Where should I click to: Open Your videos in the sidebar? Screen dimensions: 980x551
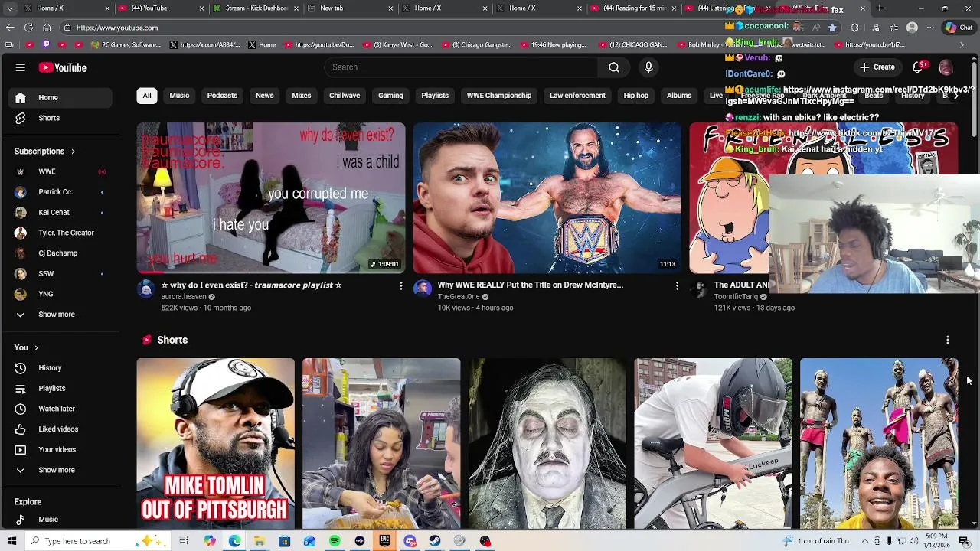pyautogui.click(x=58, y=450)
